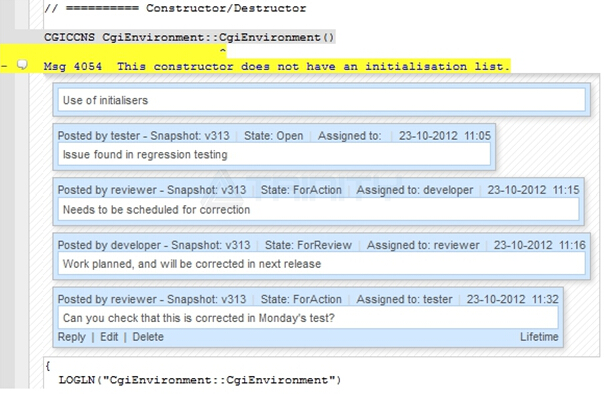Screen dimensions: 605x394
Task: Click 'Needs to be scheduled for correction' comment
Action: [x=318, y=210]
